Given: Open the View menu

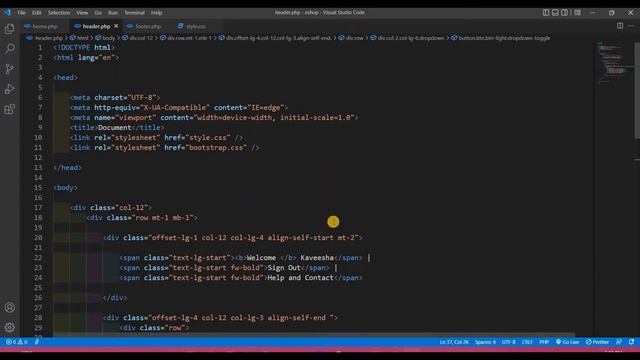Looking at the screenshot, I should coord(82,13).
